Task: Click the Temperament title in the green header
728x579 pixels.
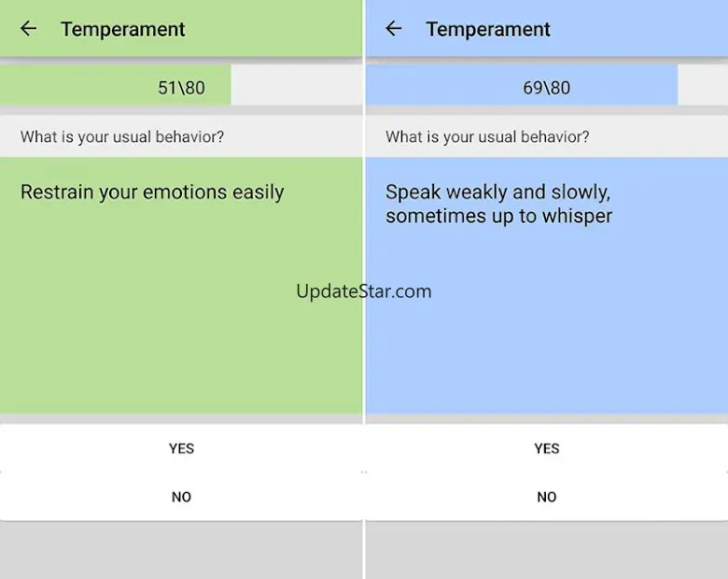Action: click(123, 29)
